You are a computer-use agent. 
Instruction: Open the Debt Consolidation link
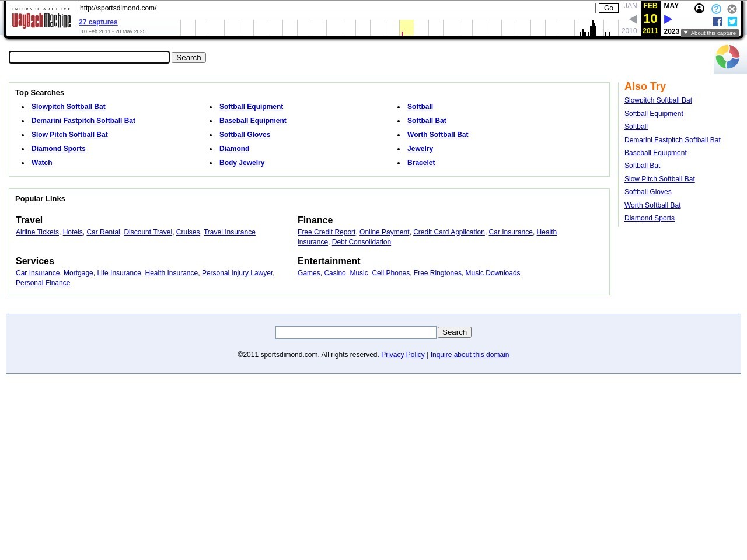pos(361,242)
